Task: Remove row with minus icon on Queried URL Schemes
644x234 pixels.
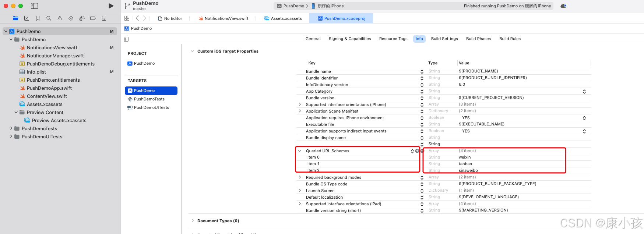Action: pyautogui.click(x=422, y=151)
